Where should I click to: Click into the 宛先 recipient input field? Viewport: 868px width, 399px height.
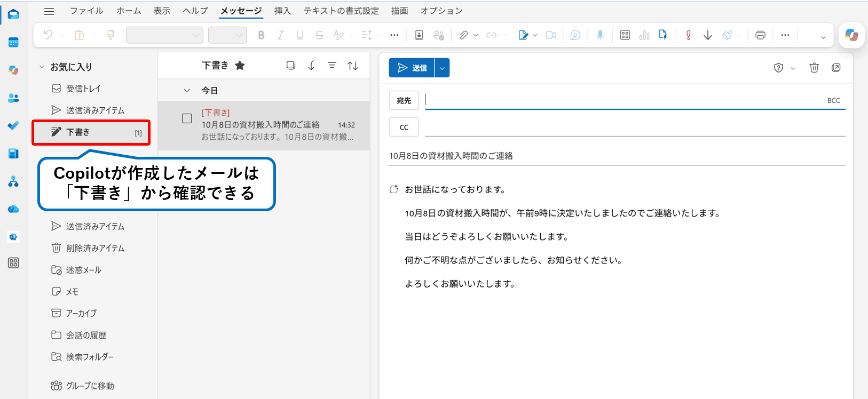tap(625, 100)
